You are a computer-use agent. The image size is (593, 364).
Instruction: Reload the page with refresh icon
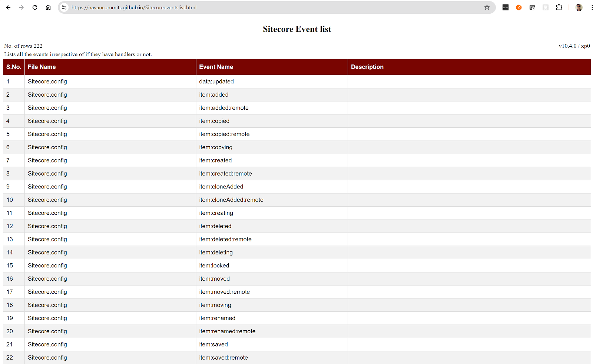coord(35,7)
